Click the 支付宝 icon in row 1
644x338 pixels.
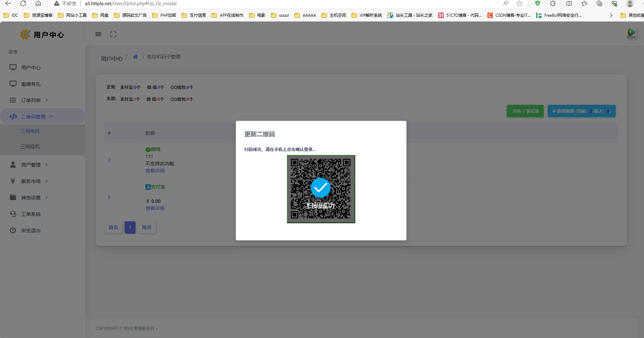pyautogui.click(x=148, y=187)
